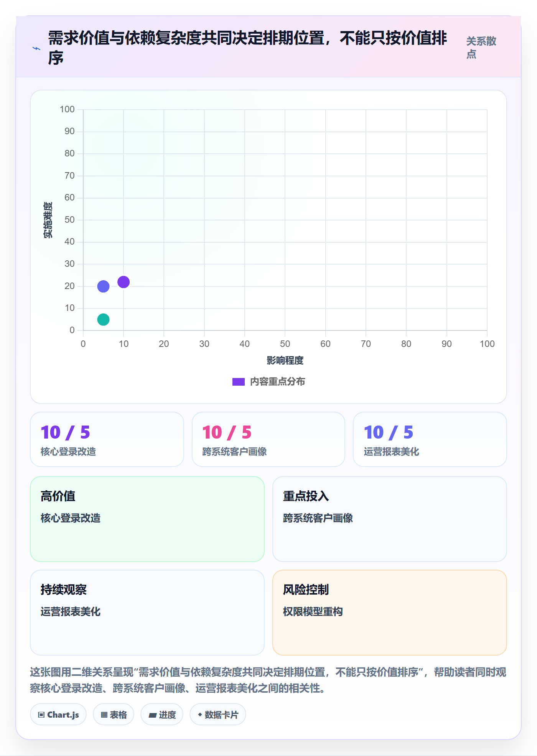
Task: Toggle the 内容重点分布 legend swatch
Action: click(239, 382)
